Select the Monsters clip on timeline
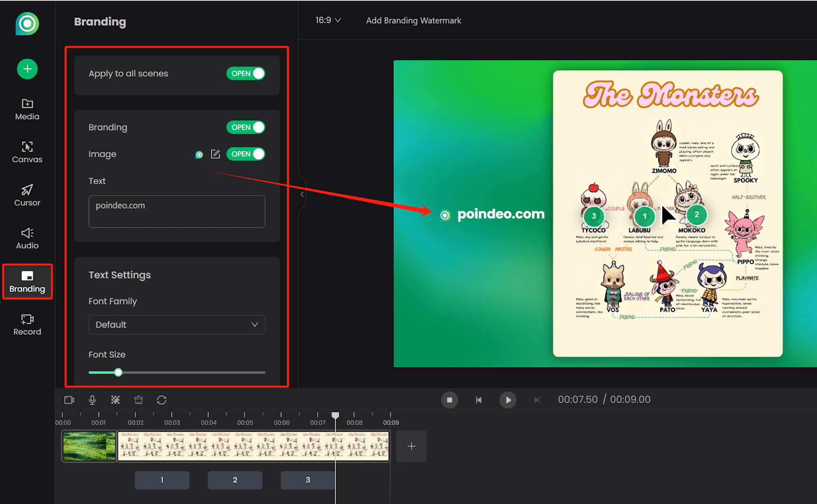 click(253, 446)
